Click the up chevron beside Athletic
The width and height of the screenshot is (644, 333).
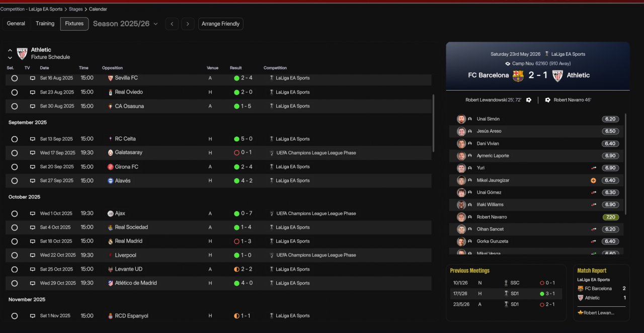10,50
